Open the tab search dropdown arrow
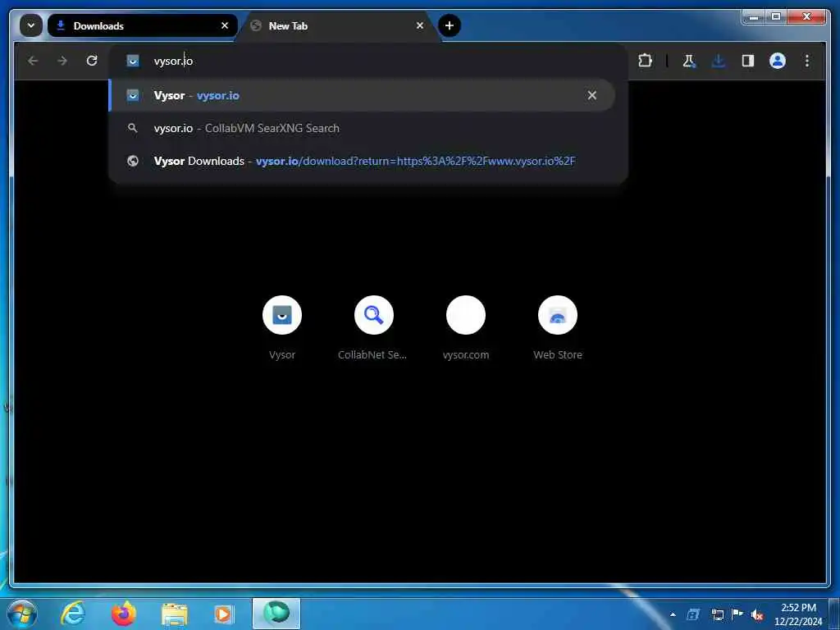The height and width of the screenshot is (630, 840). [30, 25]
